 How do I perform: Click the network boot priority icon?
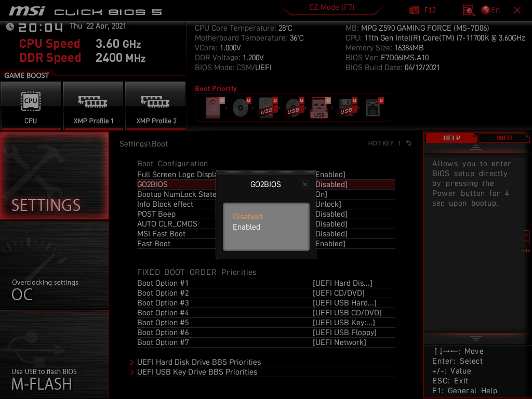coord(374,108)
